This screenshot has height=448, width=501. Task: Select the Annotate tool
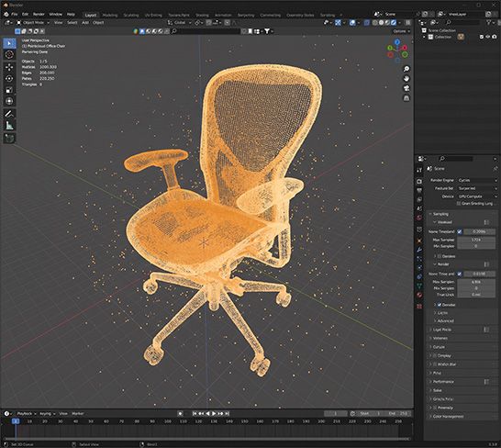click(9, 114)
